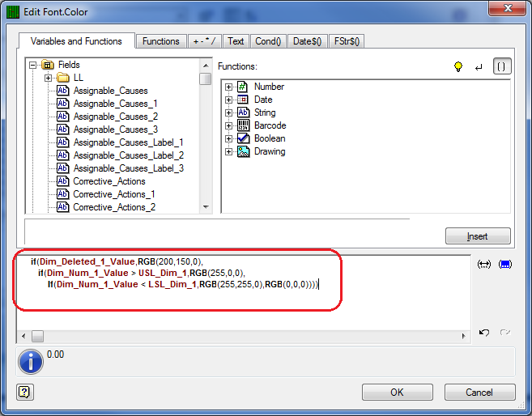532x416 pixels.
Task: Expand the String functions node
Action: coord(228,112)
